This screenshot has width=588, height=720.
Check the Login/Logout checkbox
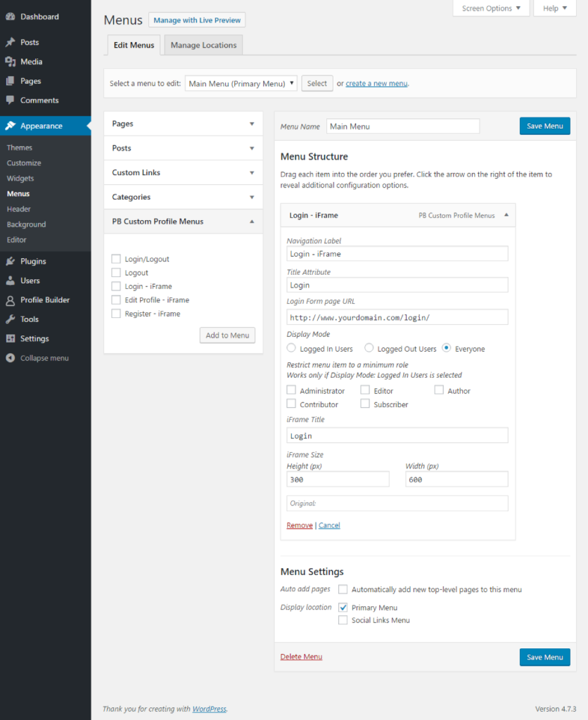point(116,259)
